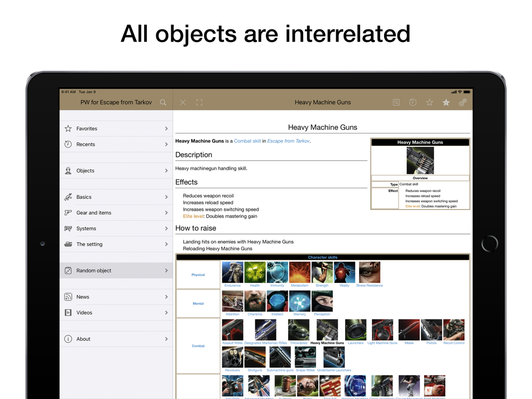Open the Light Machine Guns skill icon
This screenshot has height=399, width=532.
pos(383,330)
